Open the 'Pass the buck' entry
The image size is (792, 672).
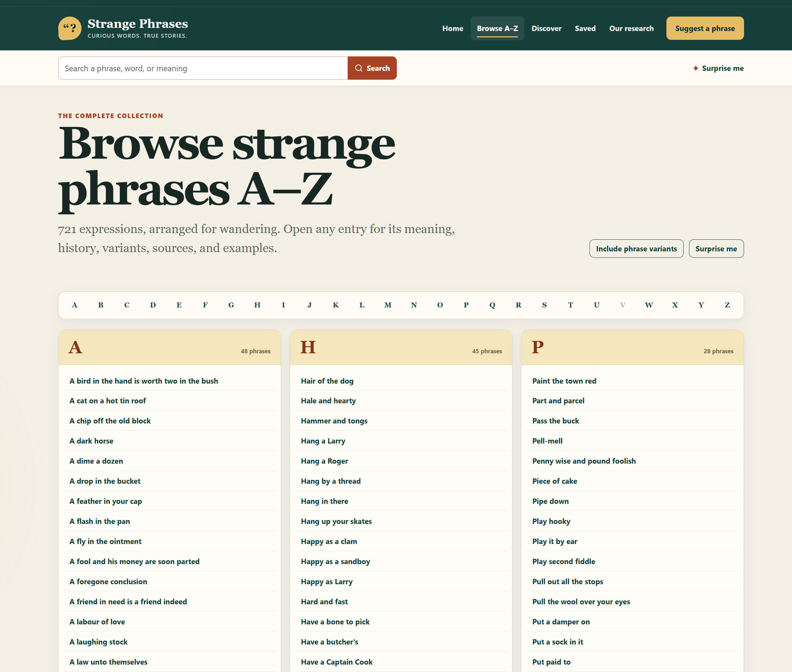point(632,421)
